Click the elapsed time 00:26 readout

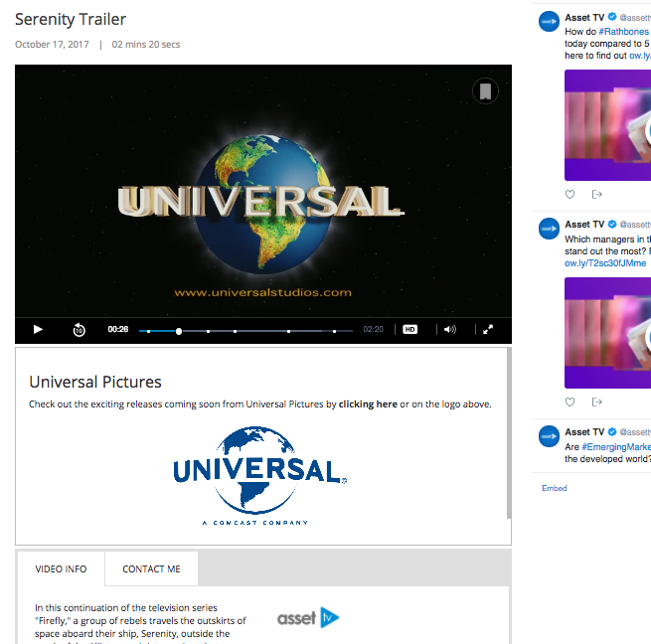[118, 329]
